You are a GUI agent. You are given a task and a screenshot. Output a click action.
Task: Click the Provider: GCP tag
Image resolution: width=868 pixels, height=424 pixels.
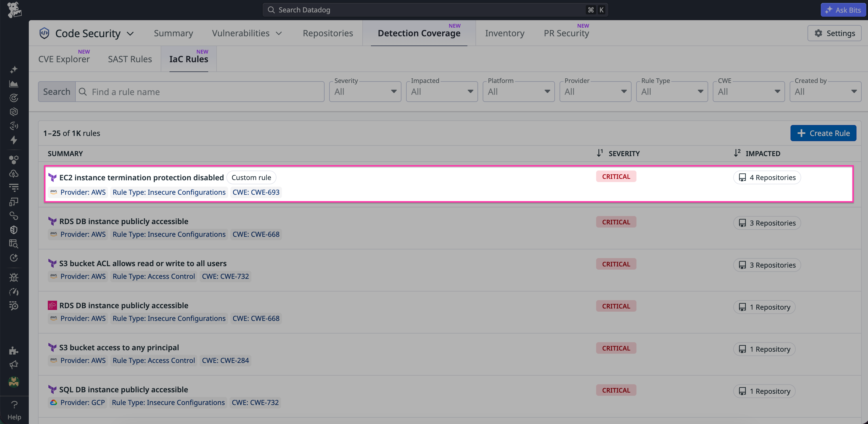click(77, 402)
